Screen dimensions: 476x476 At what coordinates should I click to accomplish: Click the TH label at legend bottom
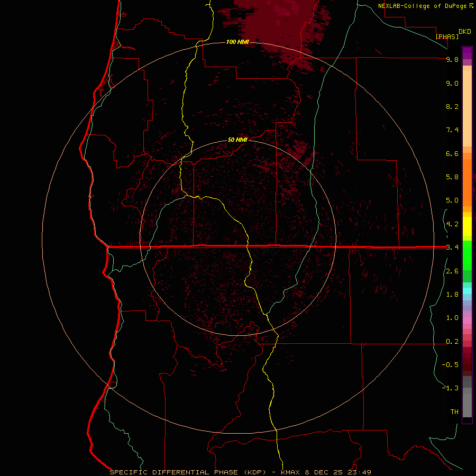tap(454, 412)
